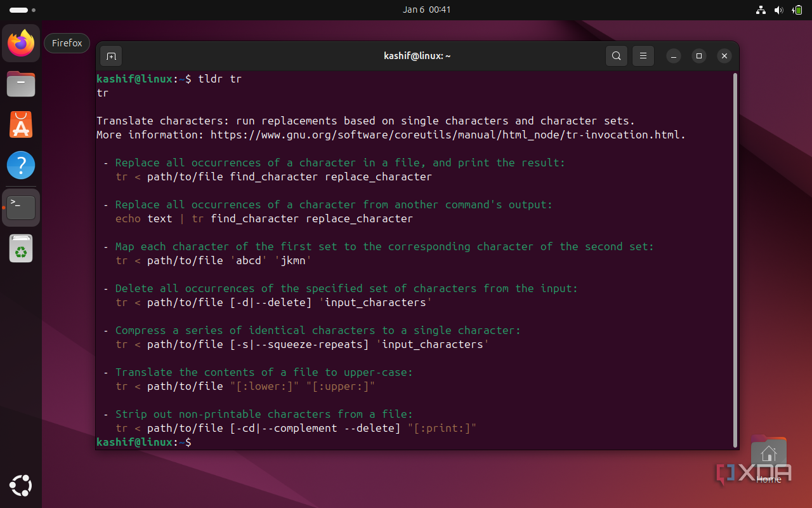The width and height of the screenshot is (812, 508).
Task: Click the Activities workspace indicator
Action: 23,10
